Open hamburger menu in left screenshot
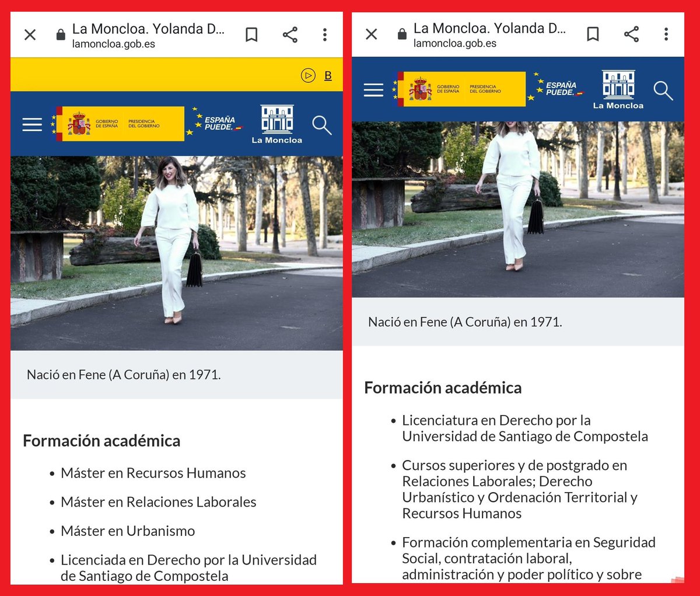700x596 pixels. 32,124
